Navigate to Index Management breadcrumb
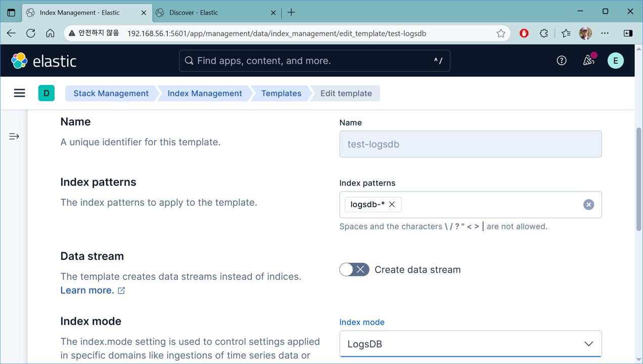The width and height of the screenshot is (643, 364). pyautogui.click(x=205, y=94)
